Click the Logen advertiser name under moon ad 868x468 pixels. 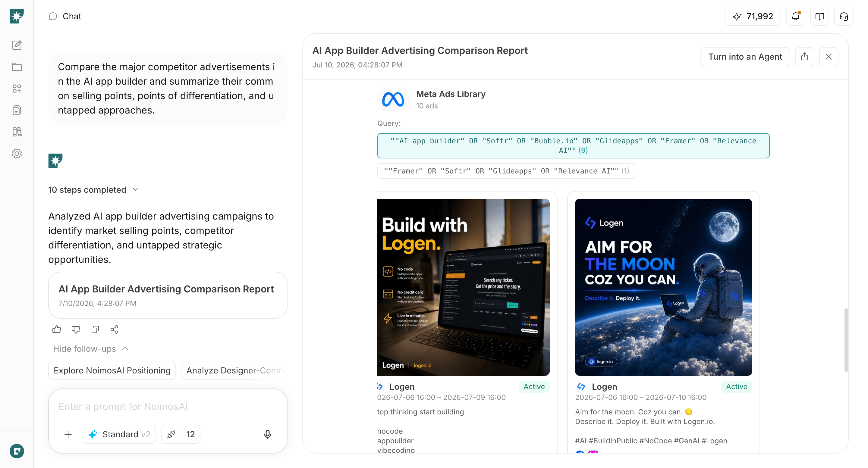[605, 387]
